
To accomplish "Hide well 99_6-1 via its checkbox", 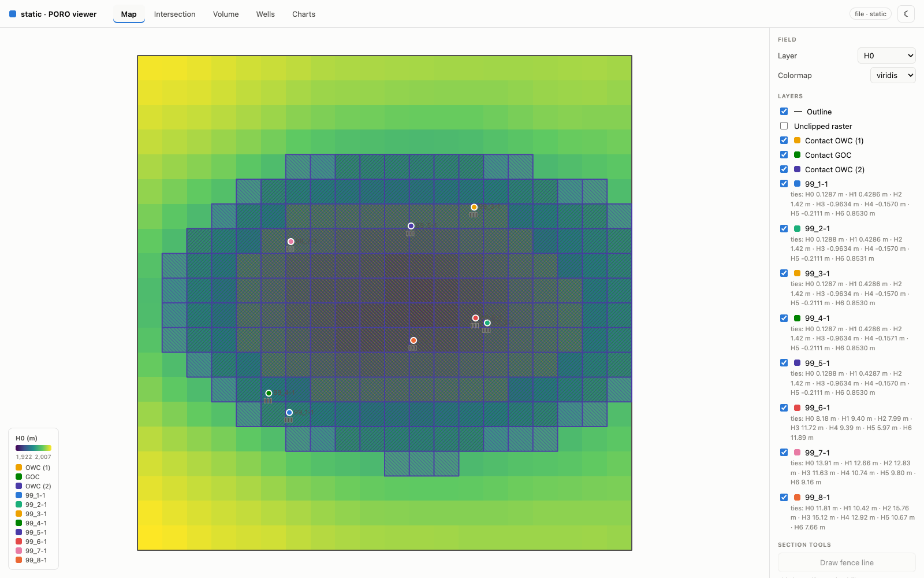I will coord(784,407).
